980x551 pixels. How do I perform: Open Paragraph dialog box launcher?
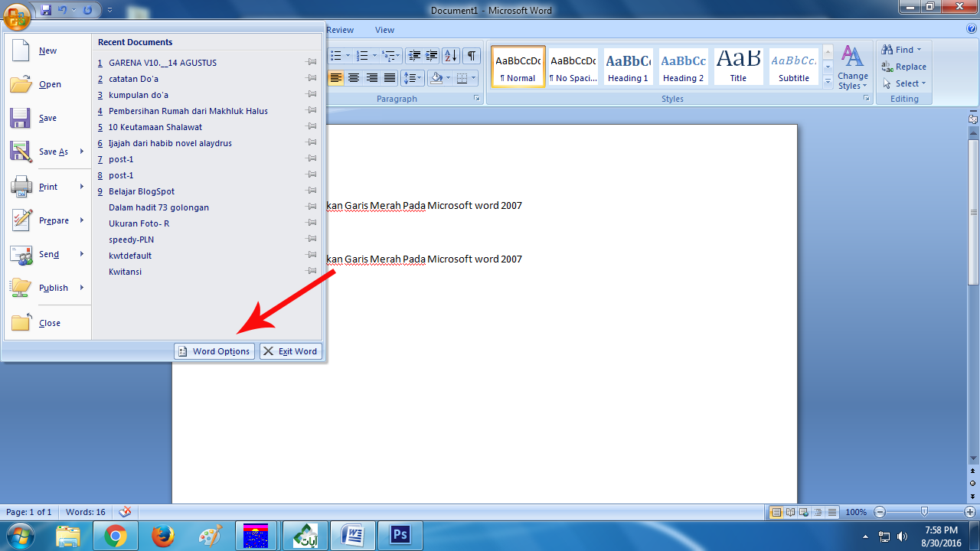click(x=476, y=99)
